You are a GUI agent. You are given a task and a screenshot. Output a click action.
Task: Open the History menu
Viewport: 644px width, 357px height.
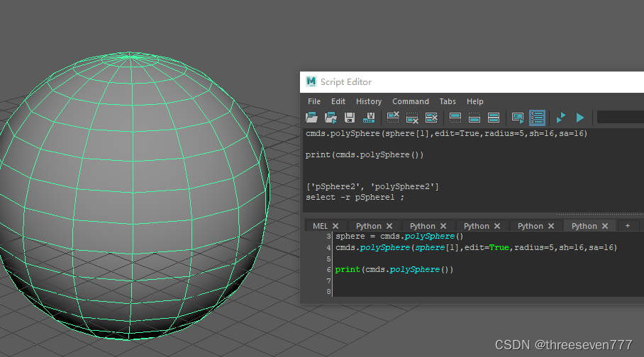(x=369, y=101)
